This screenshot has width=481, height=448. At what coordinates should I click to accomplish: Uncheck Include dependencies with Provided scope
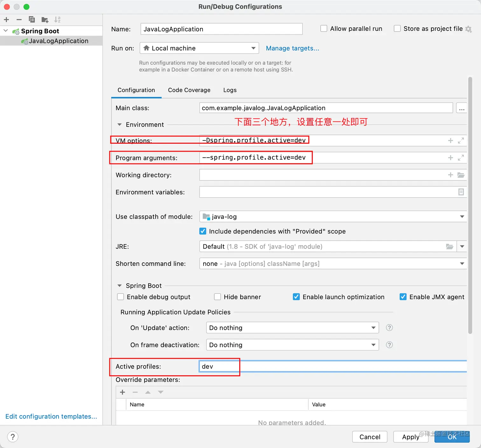click(203, 231)
